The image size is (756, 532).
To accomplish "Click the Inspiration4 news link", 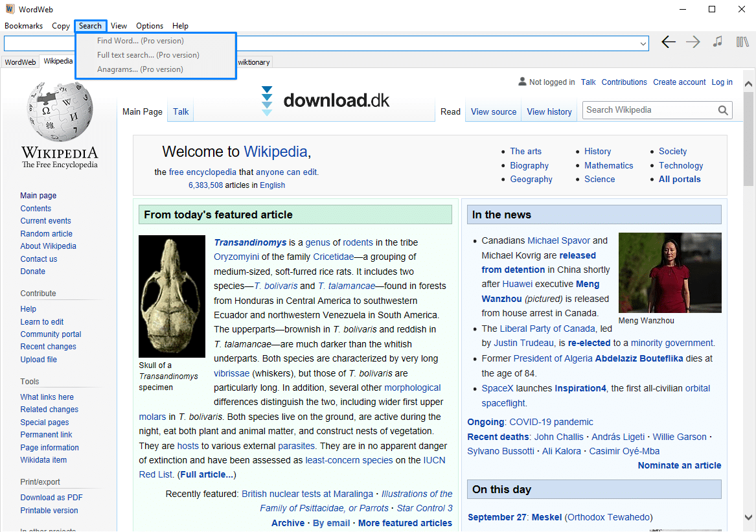I will pyautogui.click(x=580, y=388).
